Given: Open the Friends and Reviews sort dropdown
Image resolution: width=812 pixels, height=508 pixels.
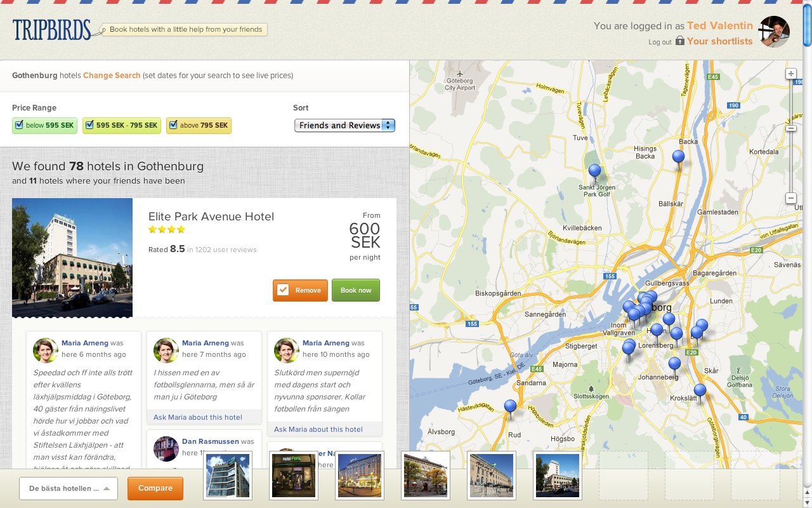Looking at the screenshot, I should (x=344, y=125).
